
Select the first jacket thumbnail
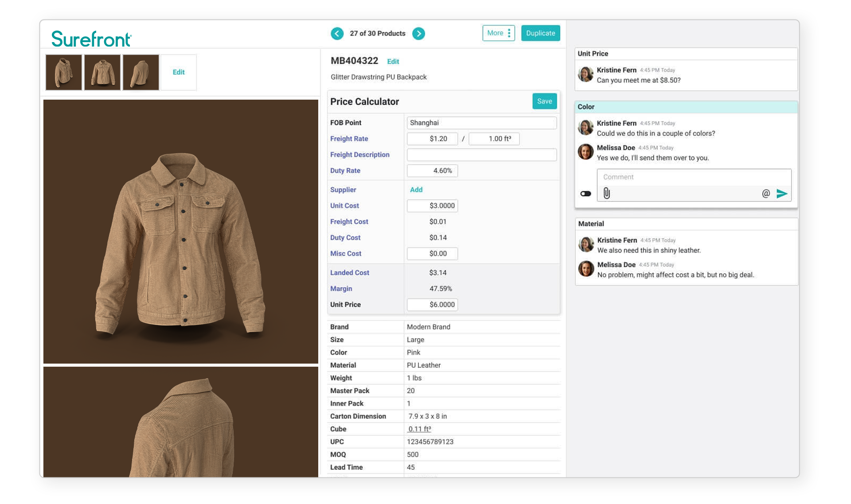[x=64, y=72]
